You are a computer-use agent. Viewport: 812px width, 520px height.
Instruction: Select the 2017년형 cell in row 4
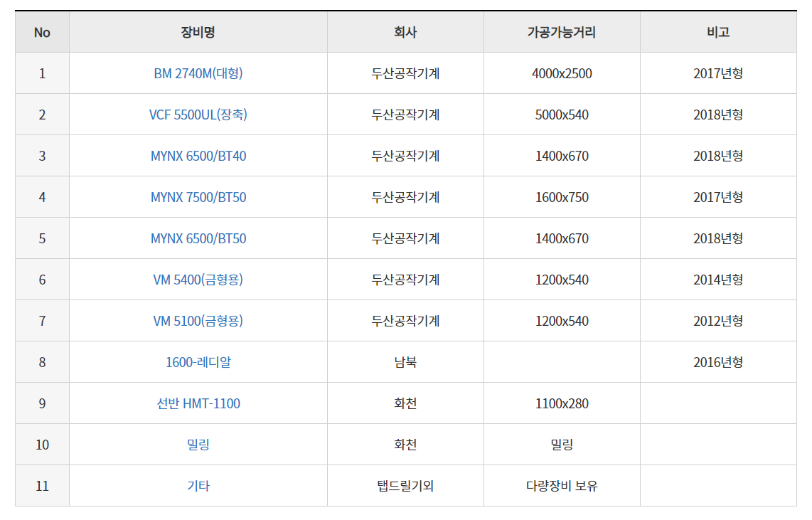pyautogui.click(x=718, y=197)
